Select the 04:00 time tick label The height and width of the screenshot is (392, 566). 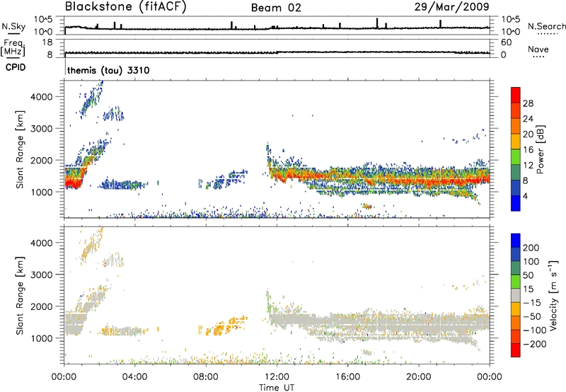coord(134,377)
